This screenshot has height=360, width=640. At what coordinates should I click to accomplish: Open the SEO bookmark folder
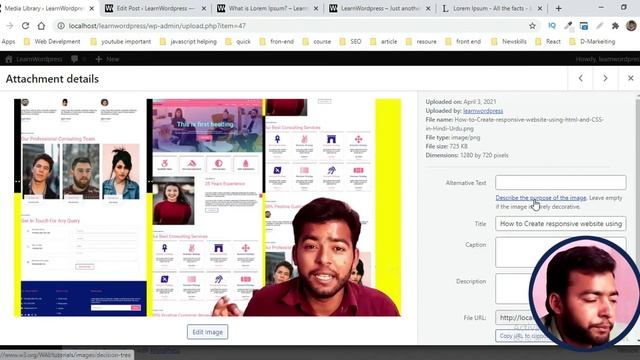[x=351, y=42]
